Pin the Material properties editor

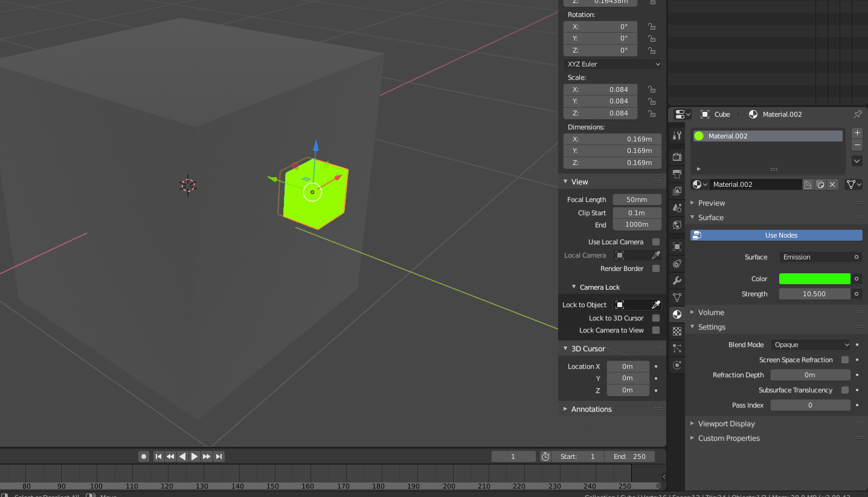point(857,114)
